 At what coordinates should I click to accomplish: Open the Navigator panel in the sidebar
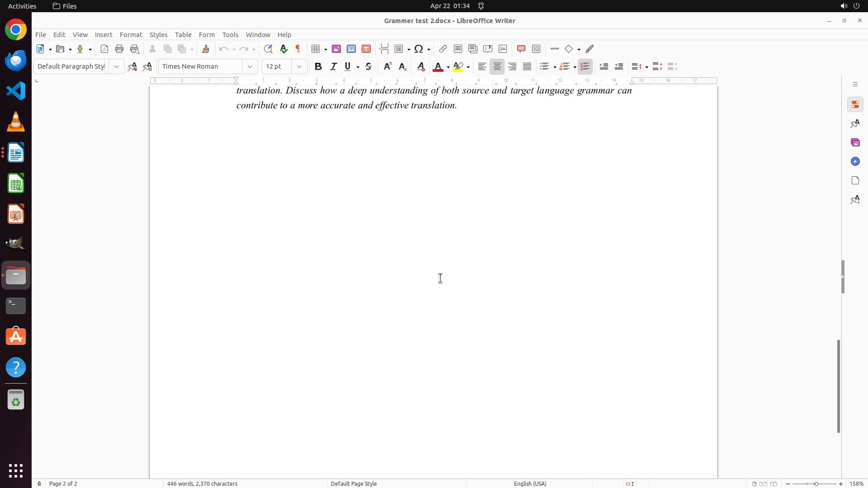click(855, 161)
